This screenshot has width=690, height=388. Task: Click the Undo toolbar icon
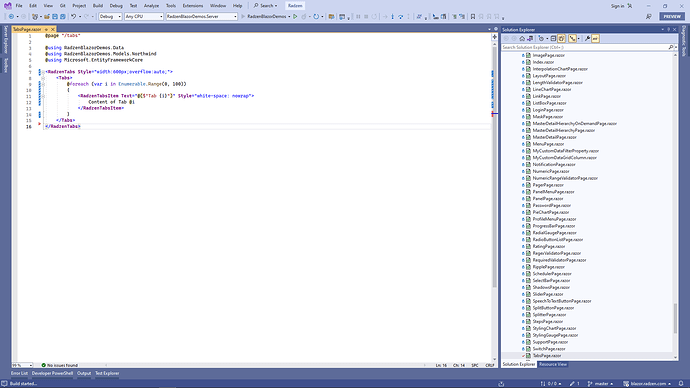point(73,17)
